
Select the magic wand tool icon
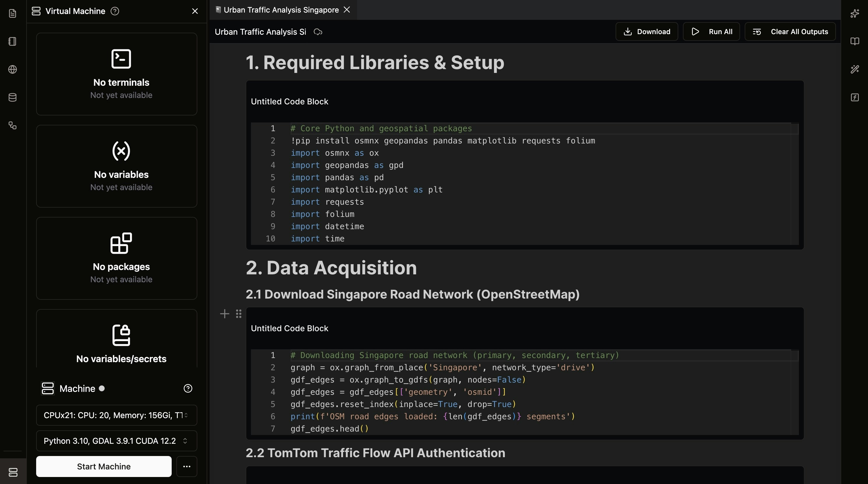tap(855, 69)
